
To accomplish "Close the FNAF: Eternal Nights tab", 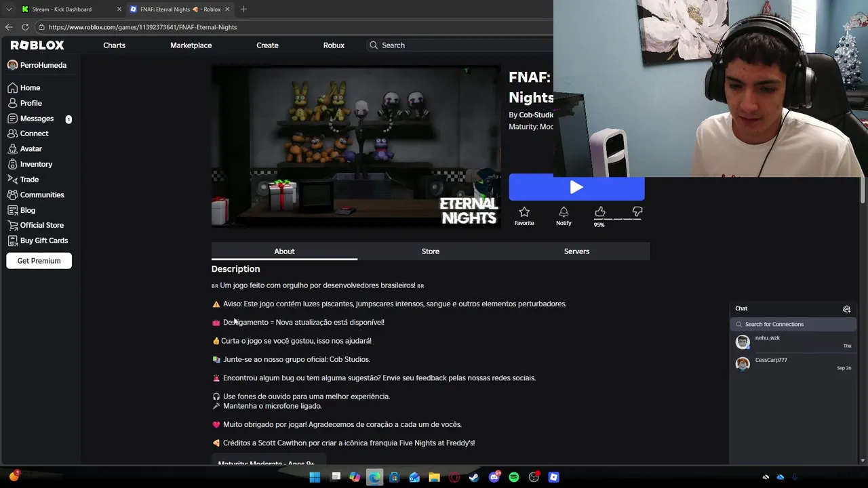I will pos(227,9).
